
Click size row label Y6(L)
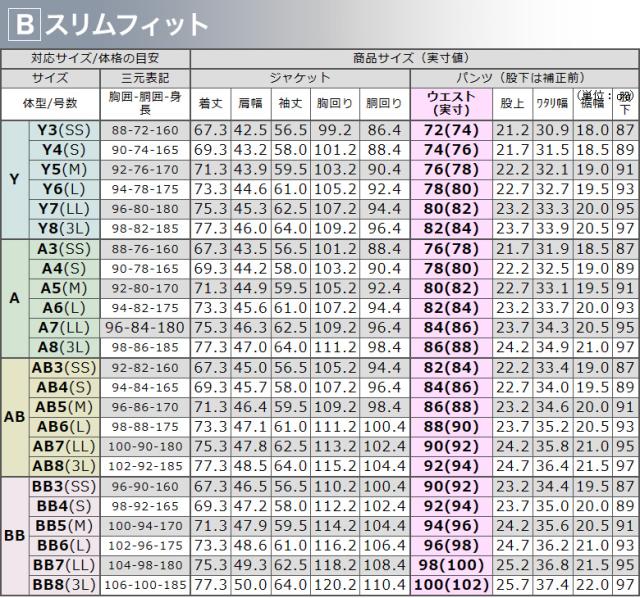click(64, 189)
